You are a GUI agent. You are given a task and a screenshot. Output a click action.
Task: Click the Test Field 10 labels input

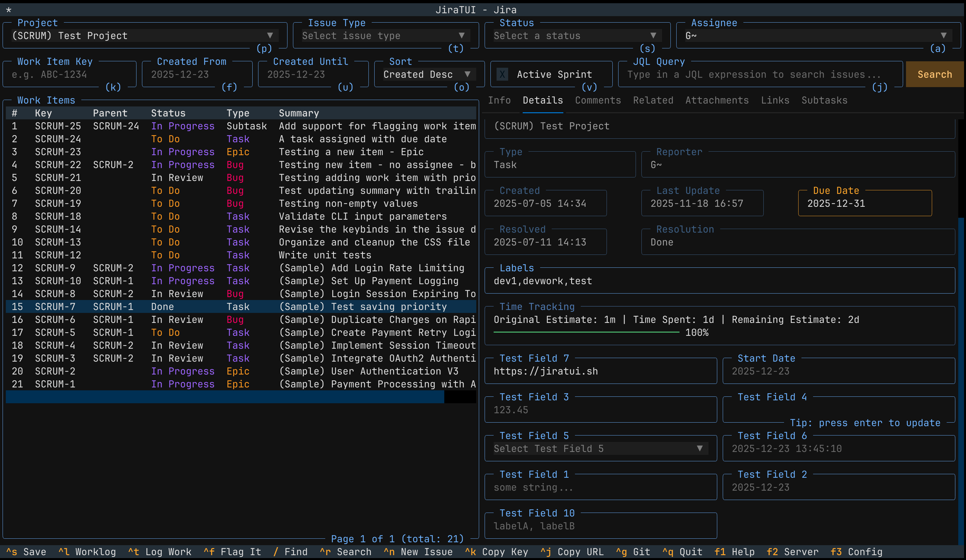[x=601, y=526]
